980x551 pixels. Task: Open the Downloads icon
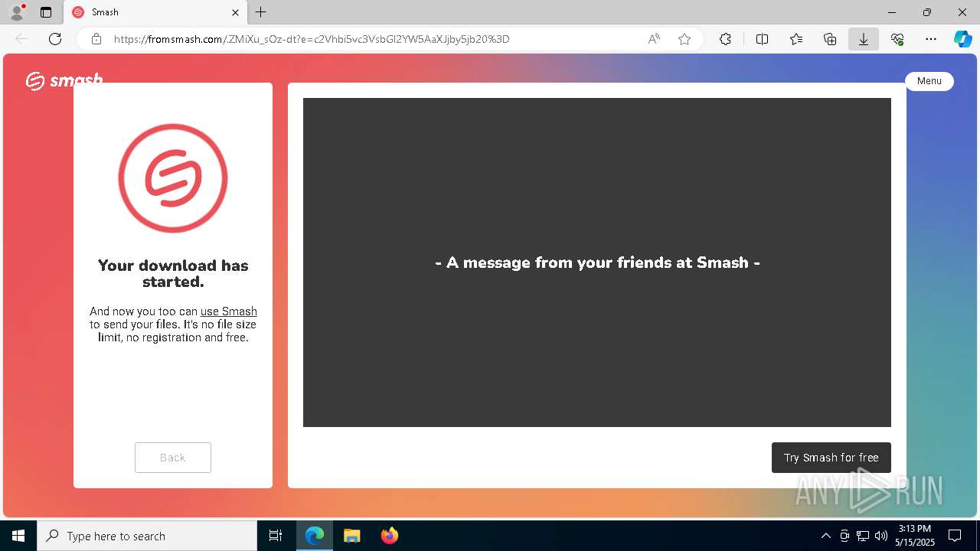click(x=864, y=39)
